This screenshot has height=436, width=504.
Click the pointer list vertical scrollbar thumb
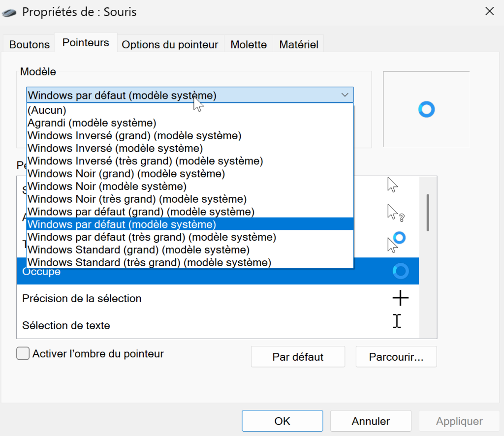[428, 213]
